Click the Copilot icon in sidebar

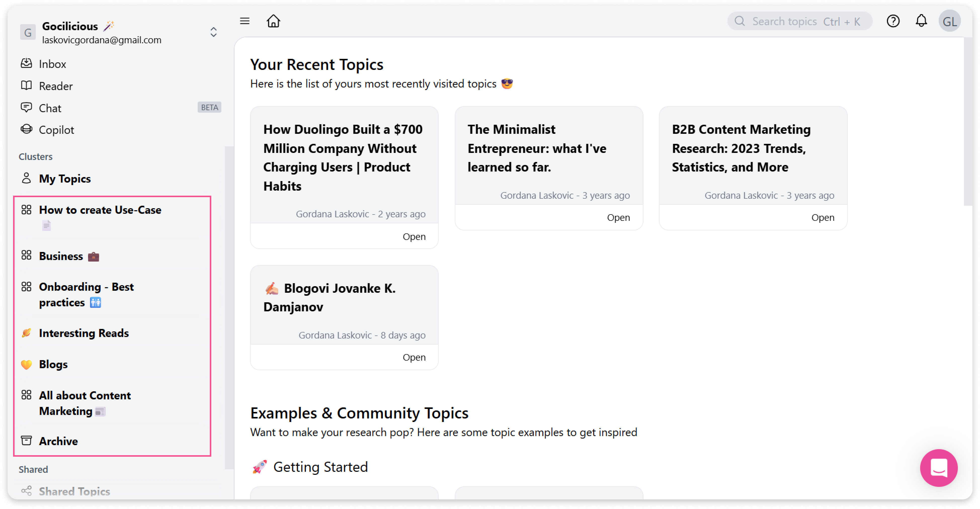click(26, 130)
